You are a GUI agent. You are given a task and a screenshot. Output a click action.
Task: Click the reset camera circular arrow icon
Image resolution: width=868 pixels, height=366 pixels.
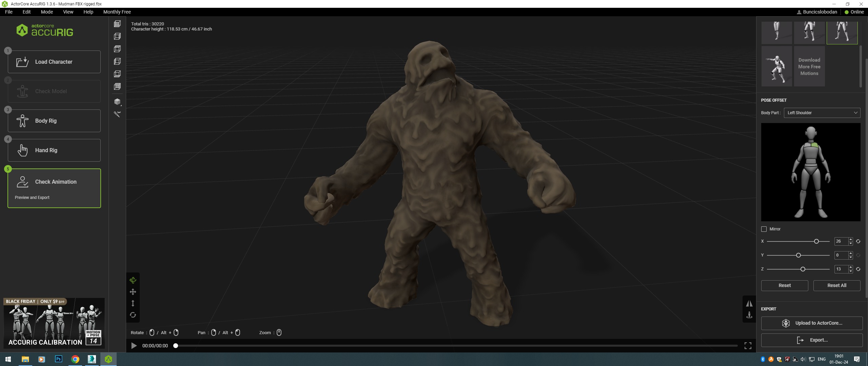tap(133, 315)
